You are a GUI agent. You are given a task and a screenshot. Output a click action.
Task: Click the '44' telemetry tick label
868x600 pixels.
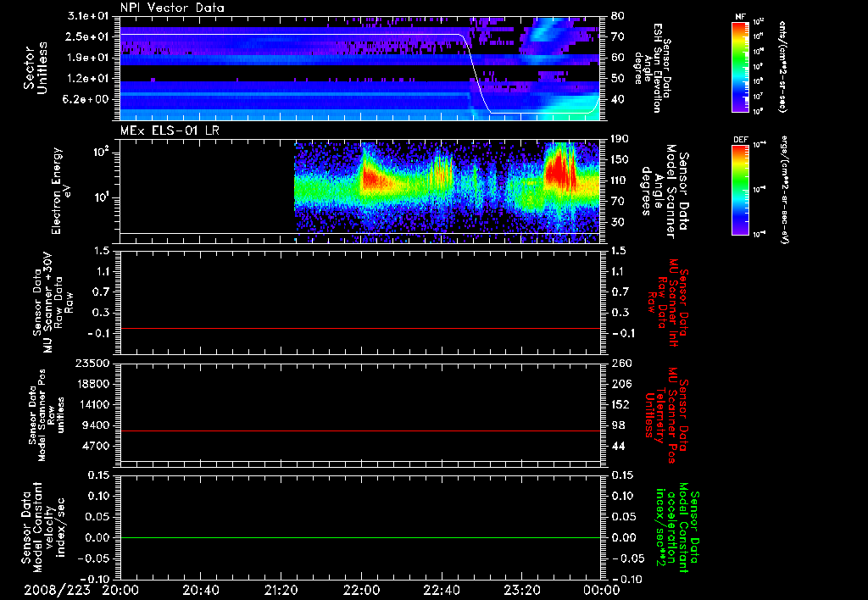618,446
